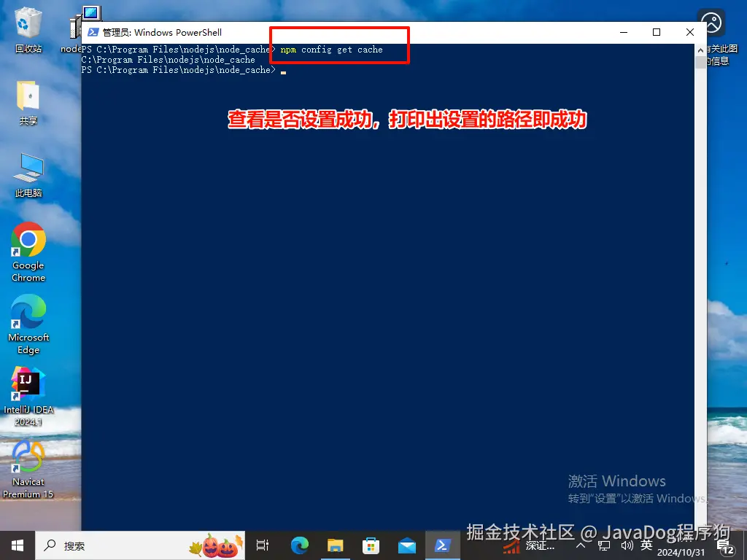The height and width of the screenshot is (560, 747).
Task: Open the volume control tray icon
Action: (627, 545)
